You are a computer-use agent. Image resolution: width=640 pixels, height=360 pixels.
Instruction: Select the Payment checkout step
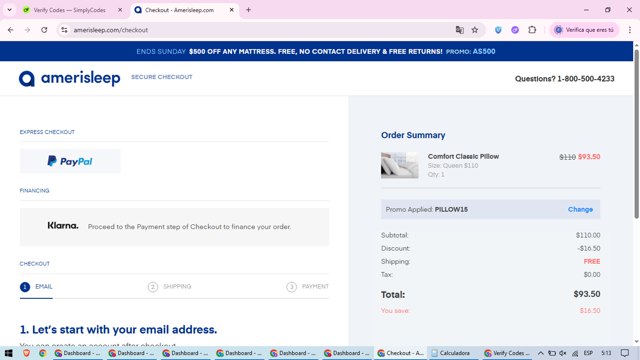pos(307,287)
